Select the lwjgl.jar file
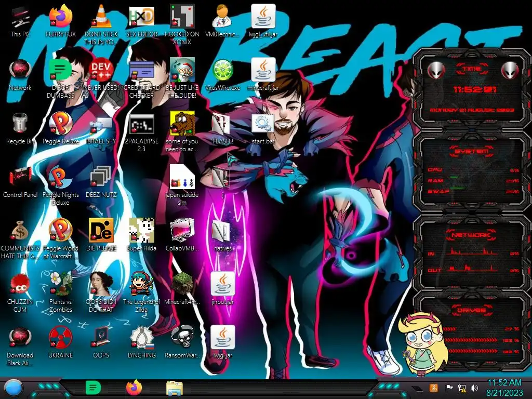This screenshot has height=399, width=532. [x=222, y=338]
